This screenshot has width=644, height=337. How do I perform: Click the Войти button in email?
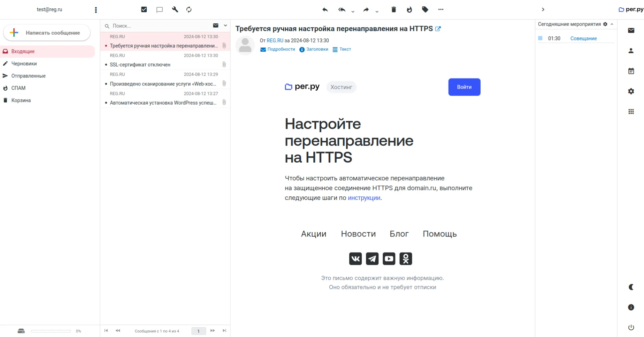pyautogui.click(x=464, y=87)
